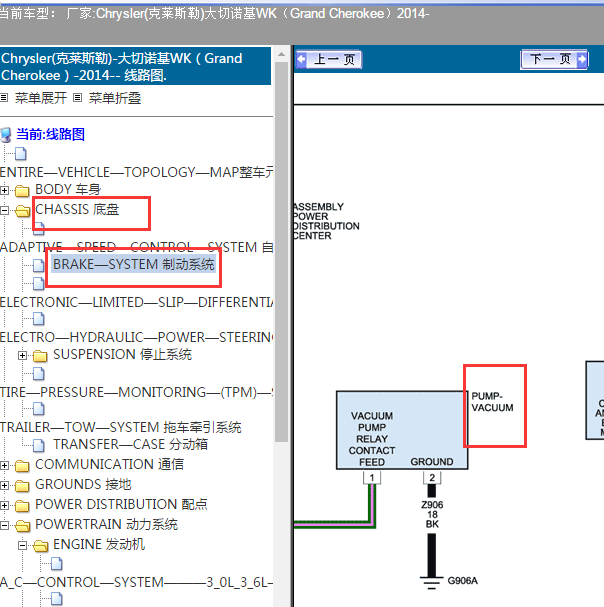Select SUSPENSION 停止系统 label
604x607 pixels.
pos(122,354)
